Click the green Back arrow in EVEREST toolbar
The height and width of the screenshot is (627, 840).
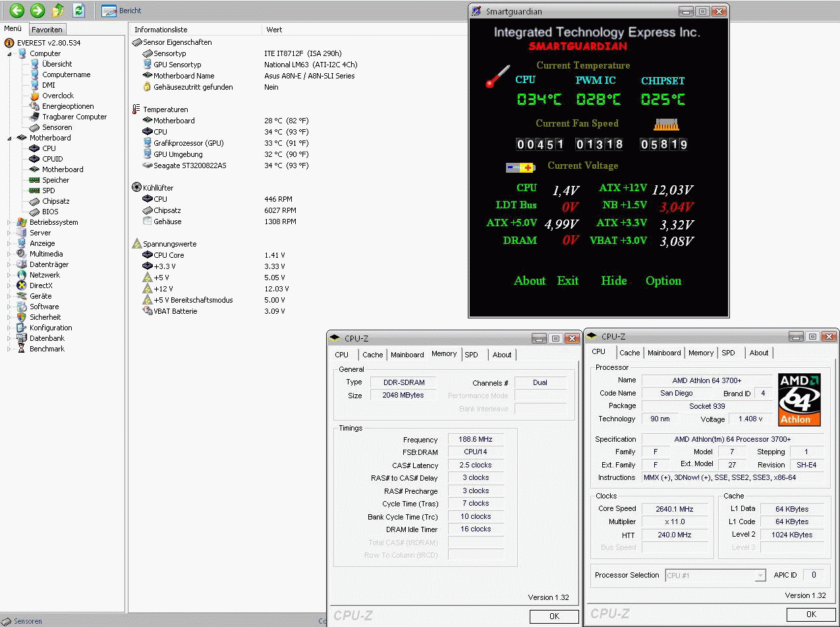point(17,10)
